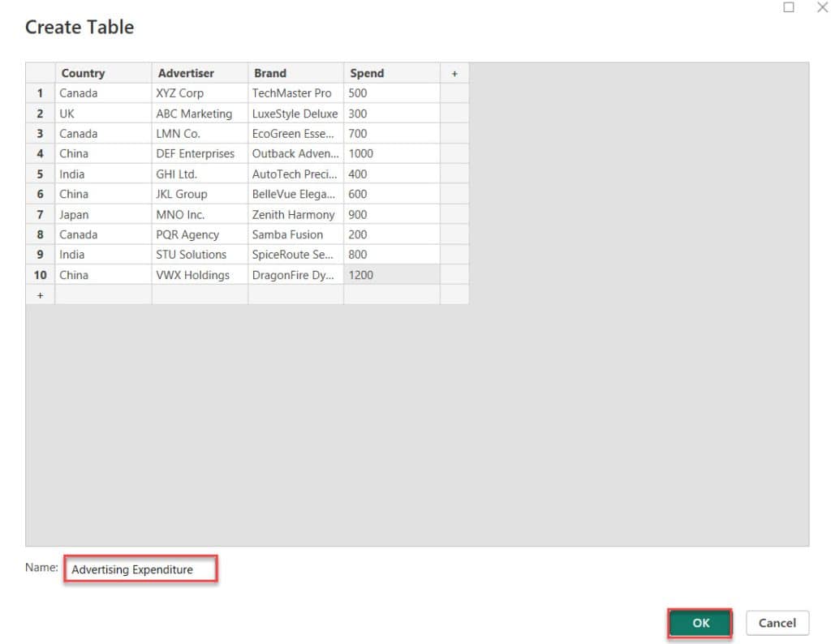This screenshot has height=644, width=831.
Task: Select row number 3 header
Action: coord(41,134)
